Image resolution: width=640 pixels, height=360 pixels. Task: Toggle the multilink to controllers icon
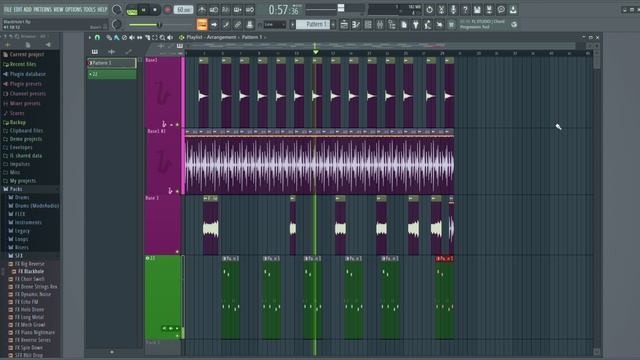(238, 24)
